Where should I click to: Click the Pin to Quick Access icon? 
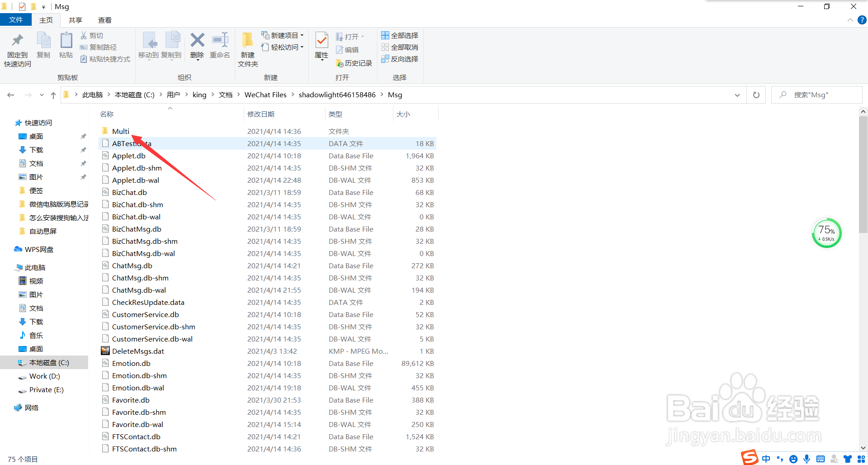(18, 40)
